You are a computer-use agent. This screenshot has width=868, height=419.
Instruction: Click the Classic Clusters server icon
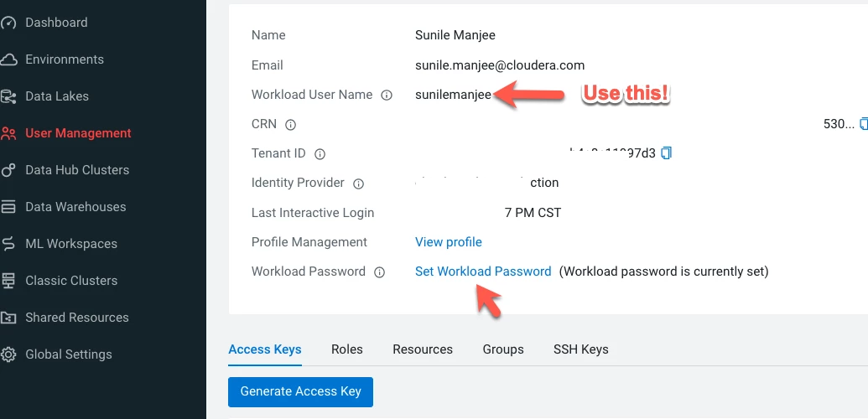[8, 281]
